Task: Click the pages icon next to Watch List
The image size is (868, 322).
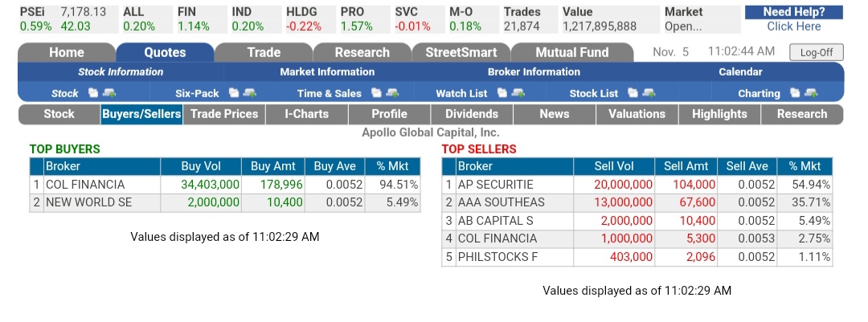Action: (x=501, y=93)
